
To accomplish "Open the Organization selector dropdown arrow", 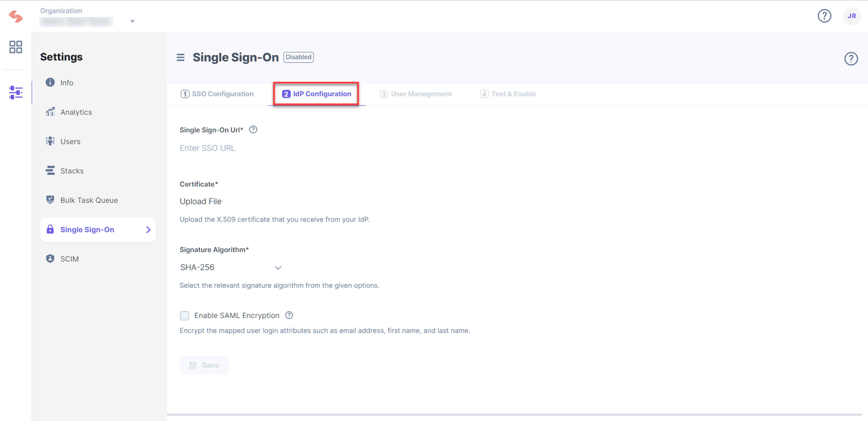I will [x=132, y=21].
